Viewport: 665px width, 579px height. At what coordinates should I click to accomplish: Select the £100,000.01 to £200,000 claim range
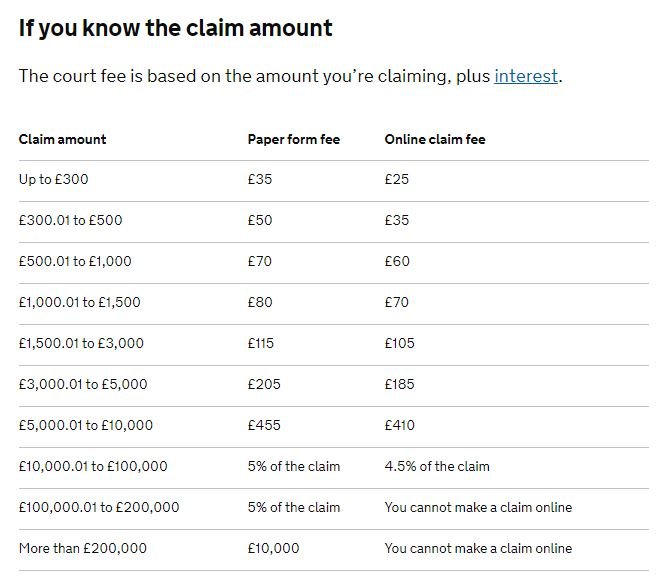[99, 507]
